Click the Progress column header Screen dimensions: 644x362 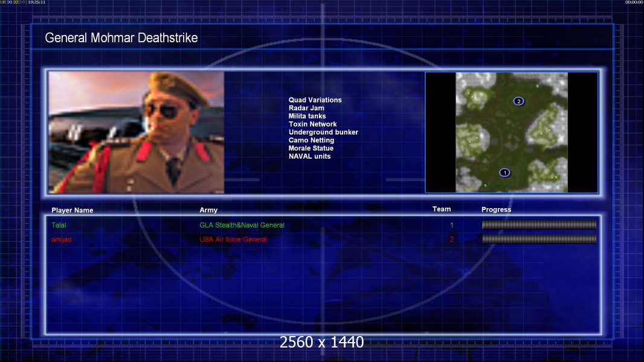click(x=496, y=209)
